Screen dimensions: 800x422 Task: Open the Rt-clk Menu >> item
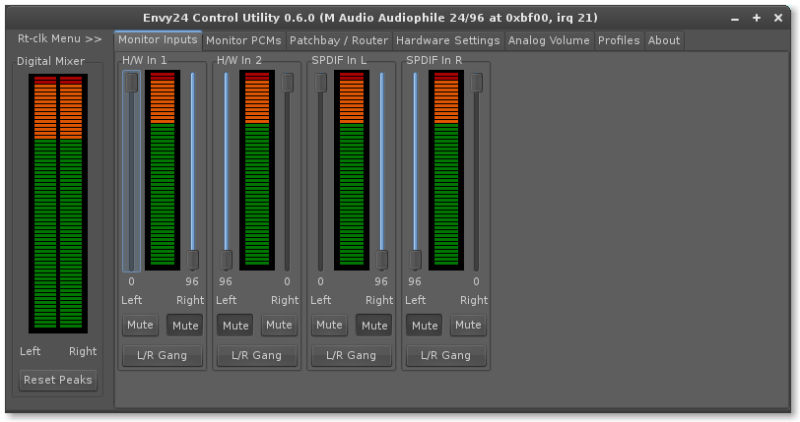click(59, 39)
